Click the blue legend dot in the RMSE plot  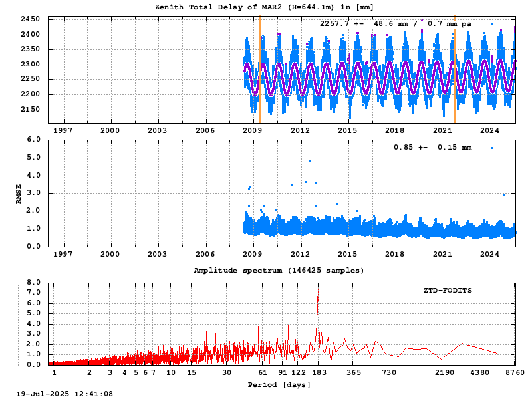click(x=492, y=148)
